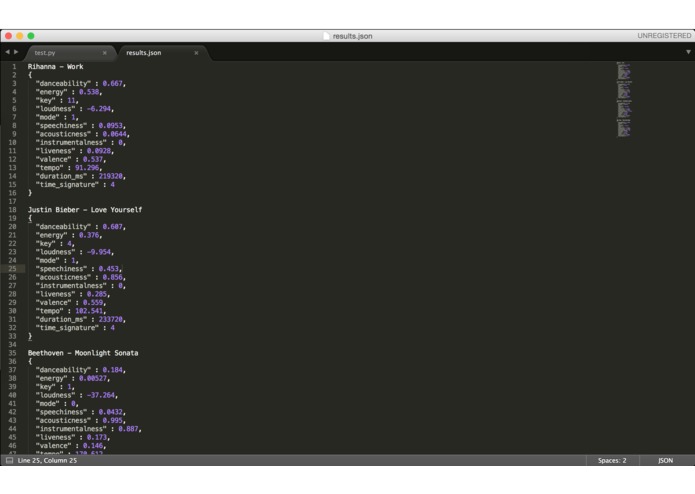Click the speechiness value 0.453

click(109, 268)
